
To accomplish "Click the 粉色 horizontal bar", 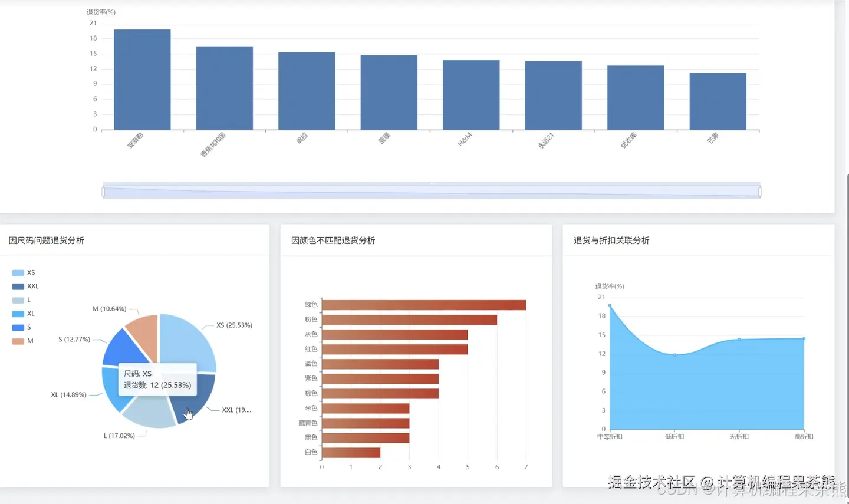I will coord(409,319).
